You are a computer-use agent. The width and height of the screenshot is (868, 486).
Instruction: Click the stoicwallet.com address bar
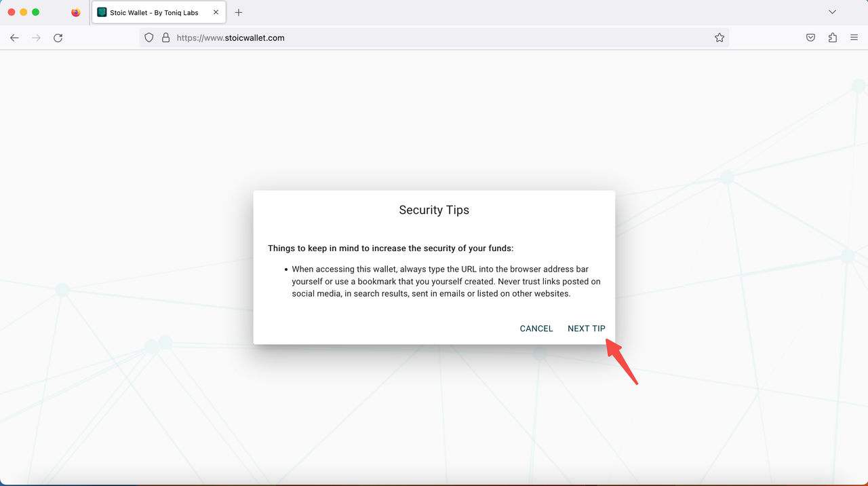pyautogui.click(x=434, y=38)
